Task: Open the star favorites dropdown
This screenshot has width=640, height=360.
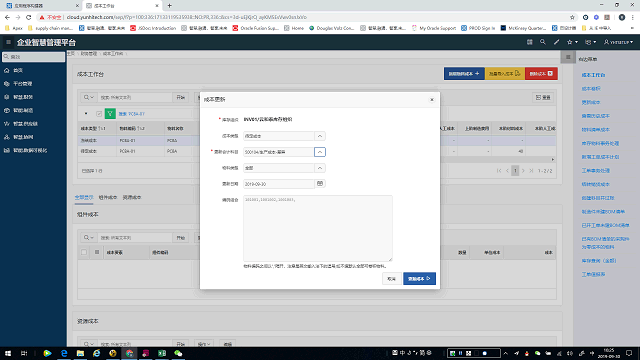Action: [572, 42]
